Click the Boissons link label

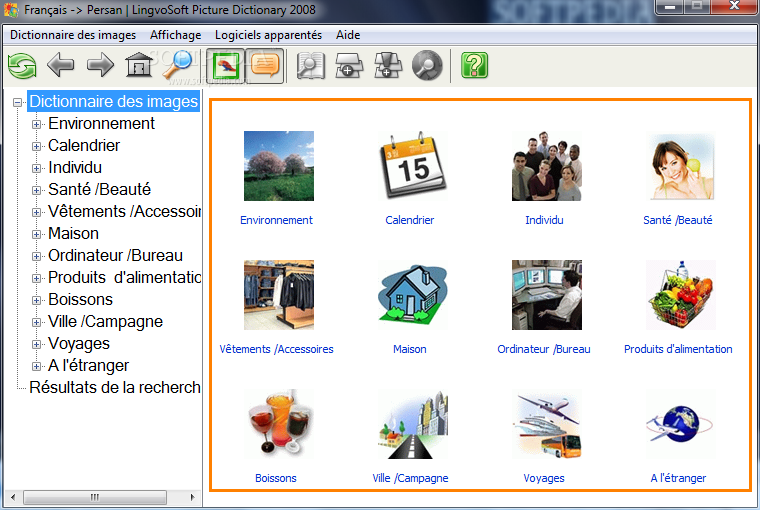(276, 478)
